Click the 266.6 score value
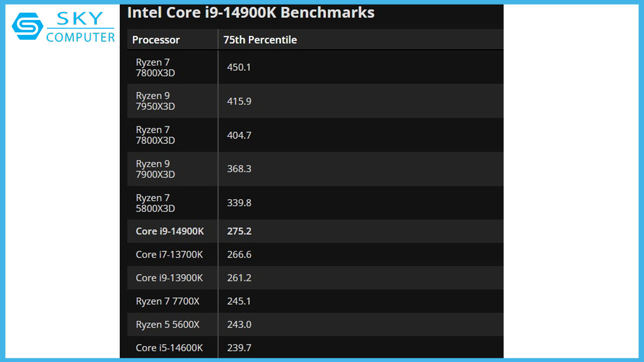 point(239,254)
